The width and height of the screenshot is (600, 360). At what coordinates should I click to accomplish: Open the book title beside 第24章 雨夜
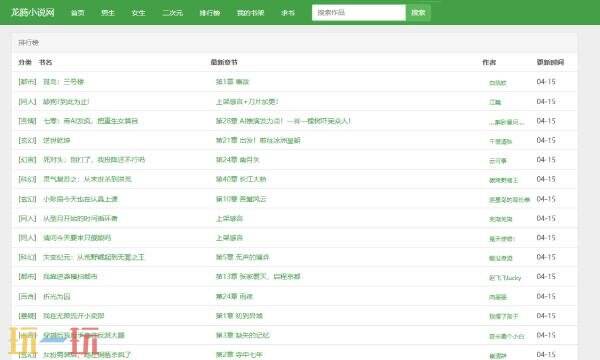pos(57,296)
